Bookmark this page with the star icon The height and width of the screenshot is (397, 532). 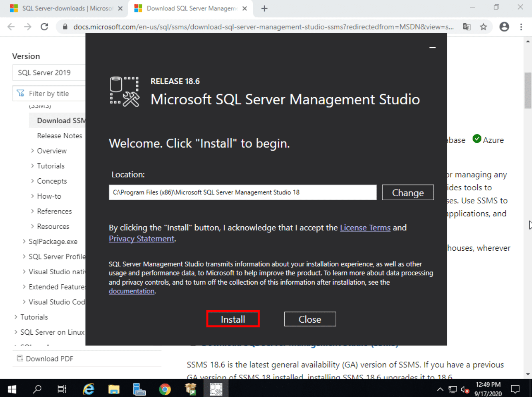(x=483, y=27)
